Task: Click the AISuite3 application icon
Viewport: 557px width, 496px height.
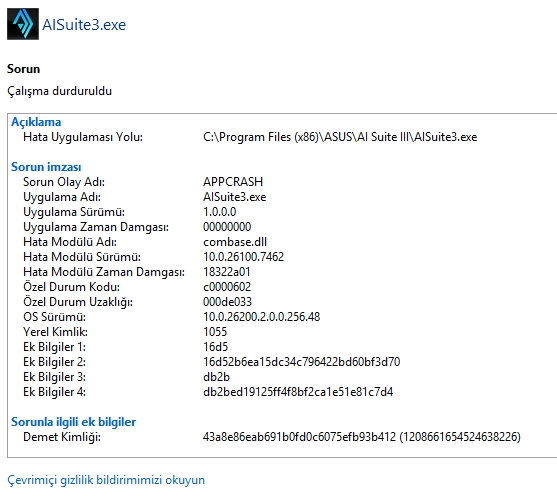Action: pos(23,24)
